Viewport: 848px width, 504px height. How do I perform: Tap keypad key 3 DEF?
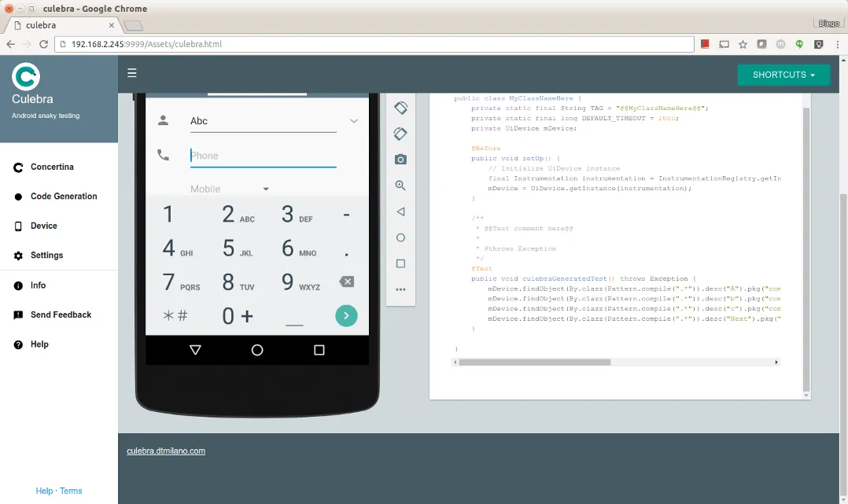pyautogui.click(x=297, y=214)
